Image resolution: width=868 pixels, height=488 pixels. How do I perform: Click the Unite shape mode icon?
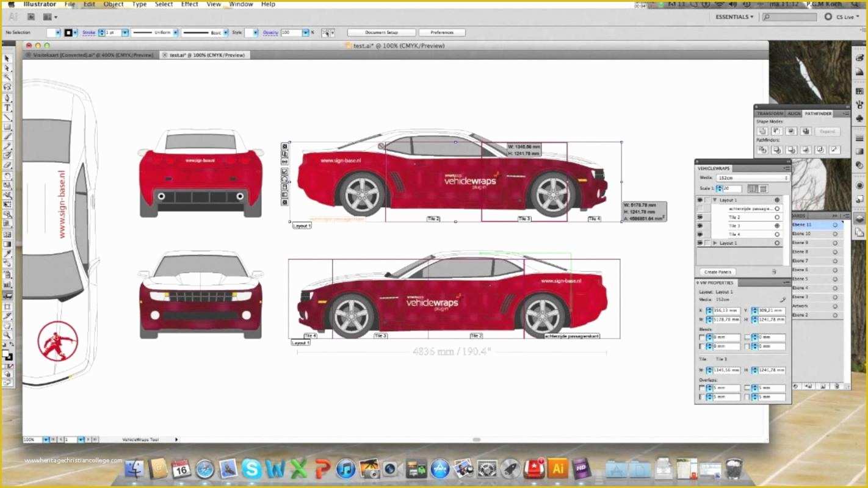[762, 131]
